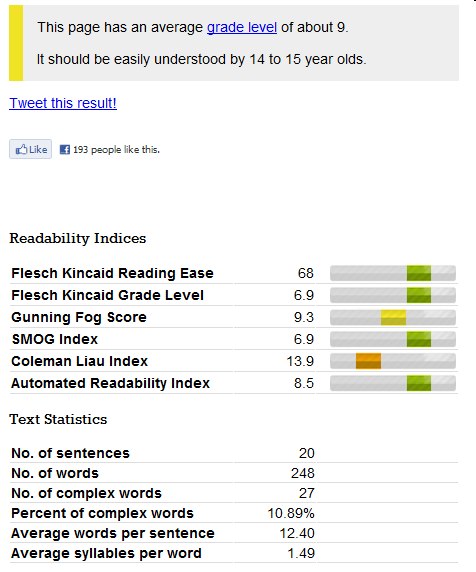
Task: Click the yellow Gunning Fog Score bar
Action: [x=394, y=317]
